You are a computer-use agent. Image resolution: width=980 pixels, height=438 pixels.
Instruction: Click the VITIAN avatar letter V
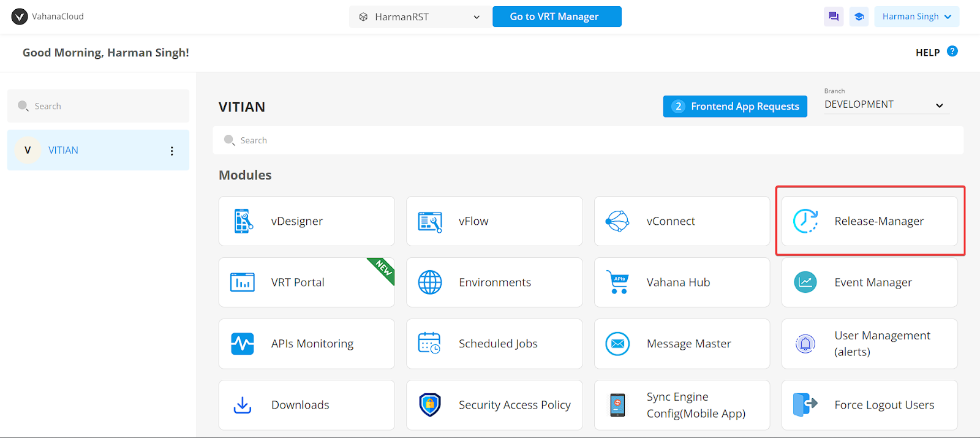click(x=28, y=150)
